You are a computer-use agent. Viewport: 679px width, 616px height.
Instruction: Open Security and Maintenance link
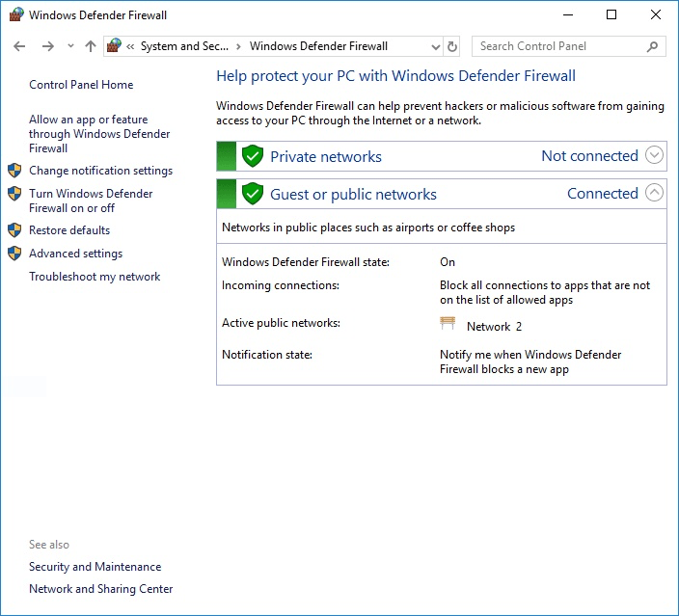[95, 567]
